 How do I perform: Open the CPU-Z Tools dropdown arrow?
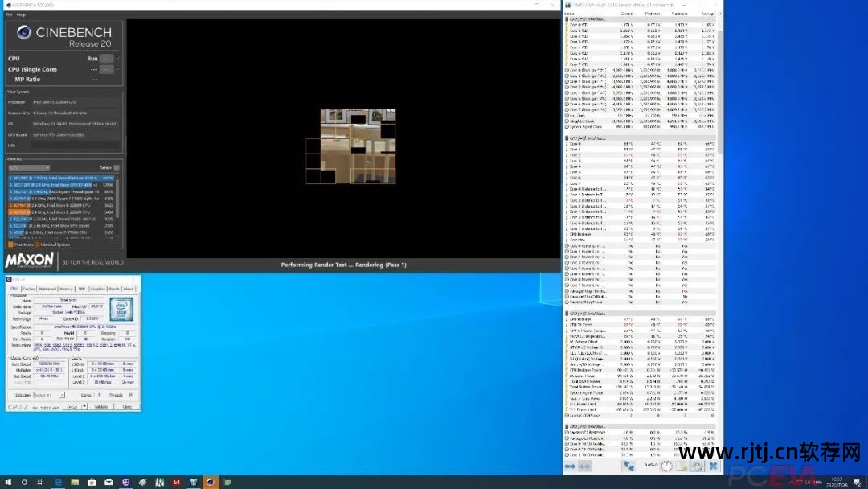tap(84, 406)
